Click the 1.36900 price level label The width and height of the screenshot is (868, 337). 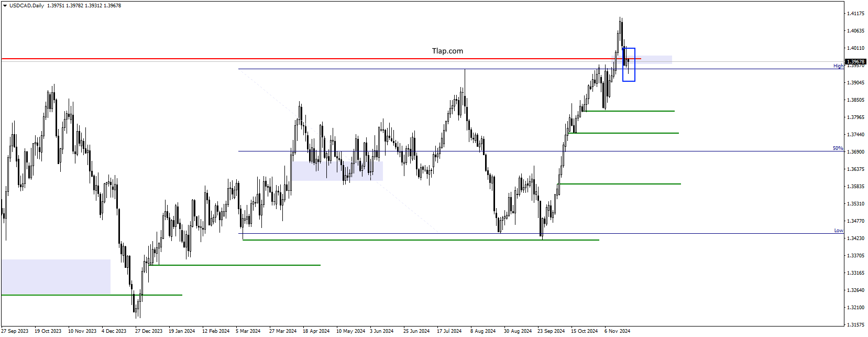pos(855,152)
